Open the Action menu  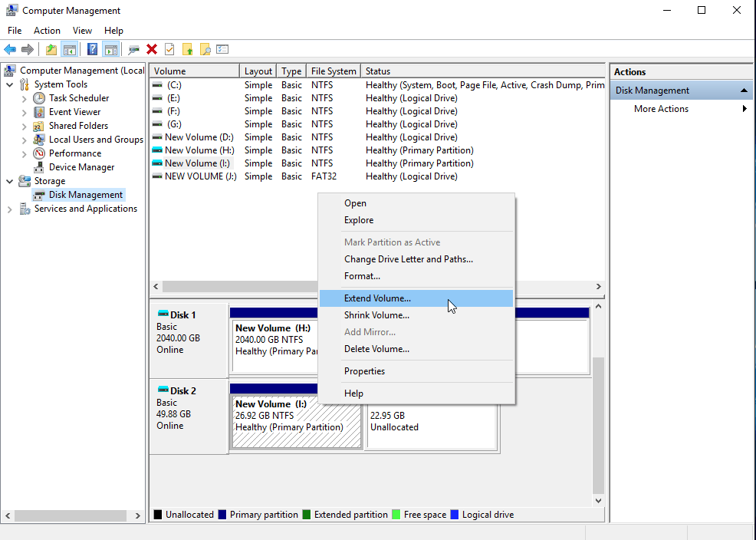point(47,30)
